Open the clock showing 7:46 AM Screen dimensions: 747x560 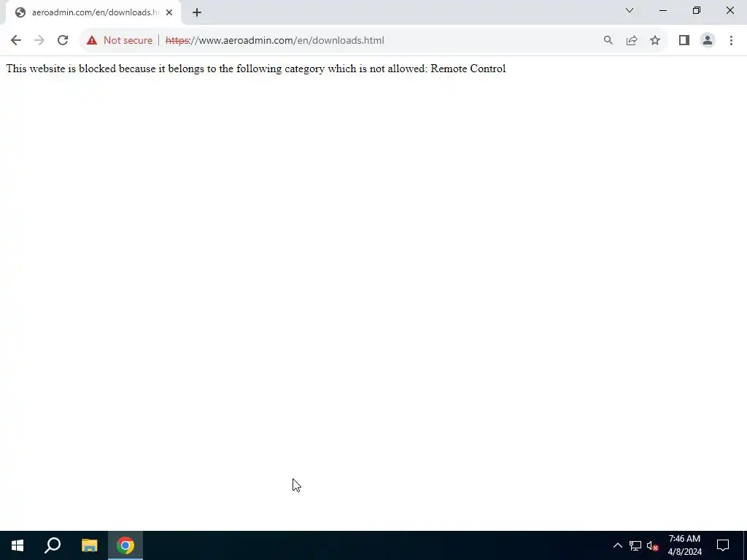[x=684, y=545]
